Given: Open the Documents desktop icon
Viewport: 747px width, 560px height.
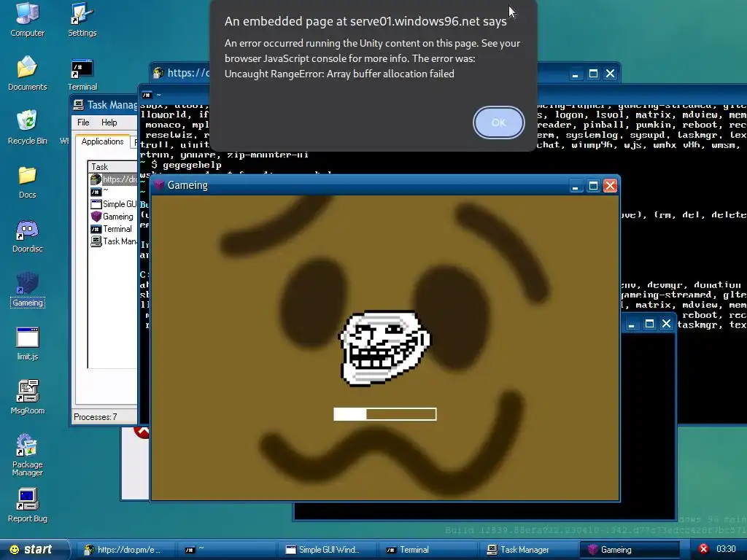Looking at the screenshot, I should coord(27,74).
